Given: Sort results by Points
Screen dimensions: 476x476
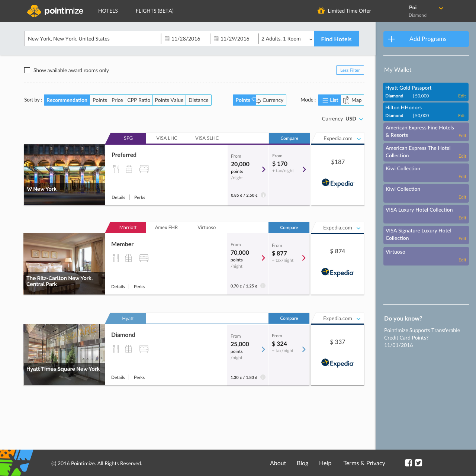Looking at the screenshot, I should (x=100, y=100).
